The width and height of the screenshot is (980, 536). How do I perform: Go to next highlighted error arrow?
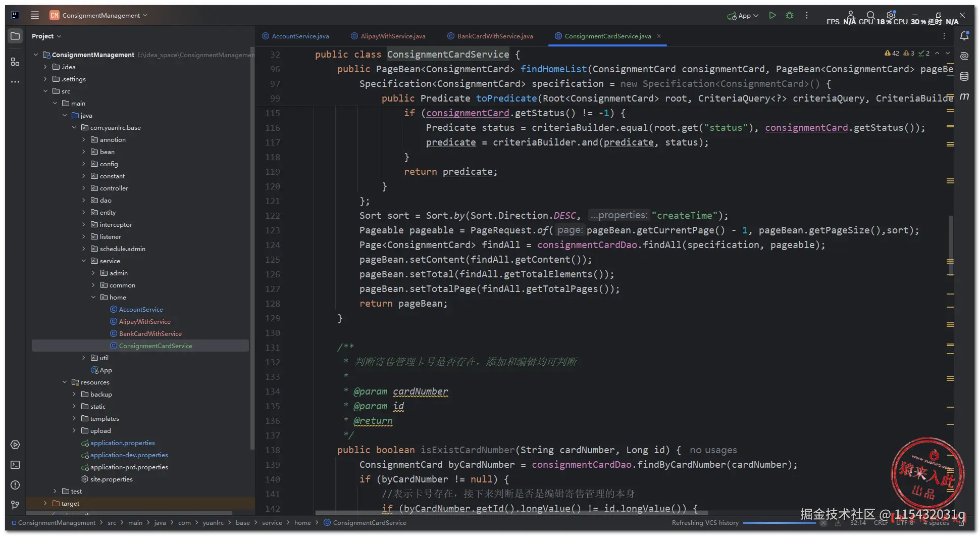pyautogui.click(x=948, y=53)
